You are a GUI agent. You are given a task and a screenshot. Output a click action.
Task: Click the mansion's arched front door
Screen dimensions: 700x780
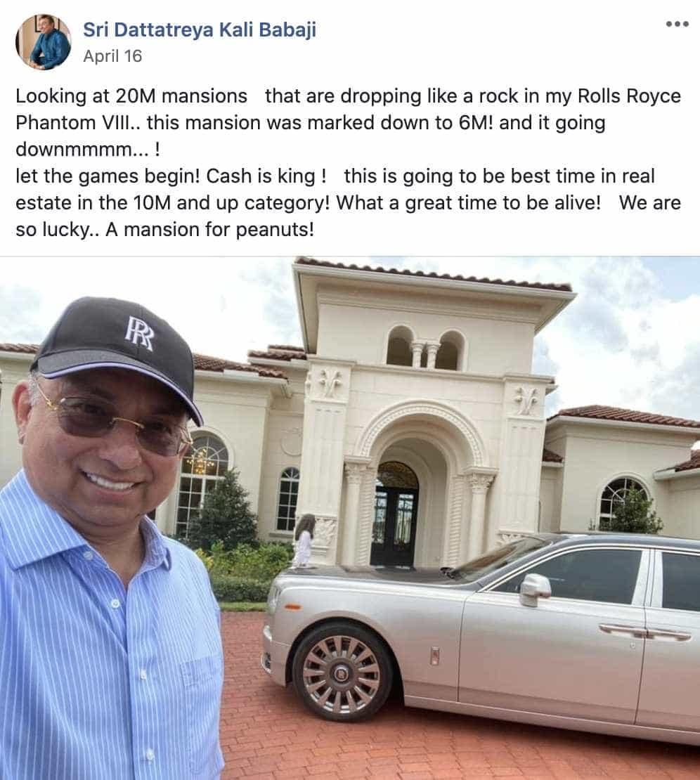tap(396, 515)
